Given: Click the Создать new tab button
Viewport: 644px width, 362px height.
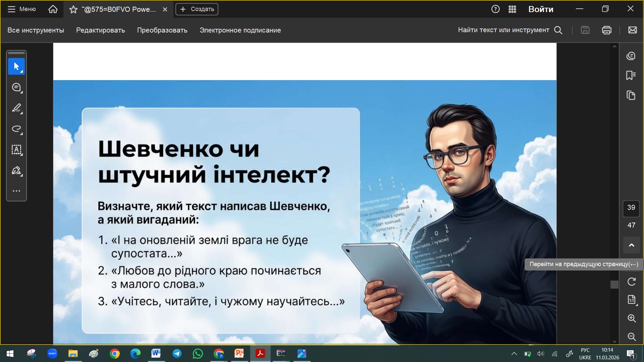Looking at the screenshot, I should [197, 9].
